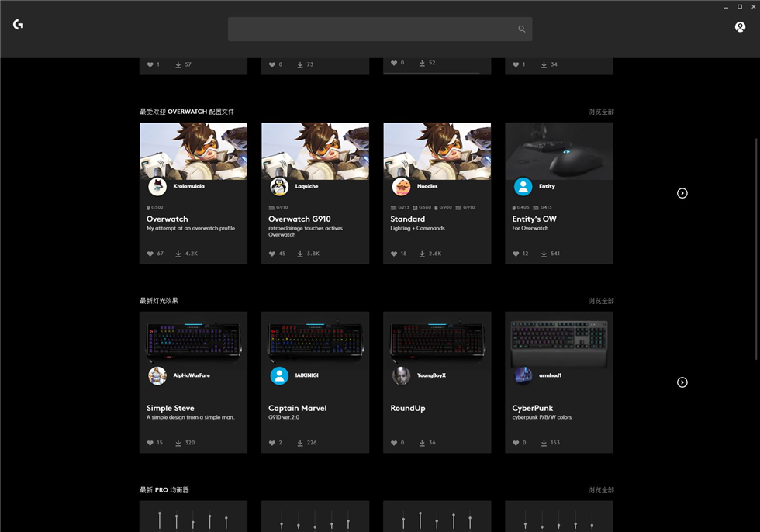This screenshot has height=532, width=760.
Task: Download the Entity's OW profile
Action: [544, 254]
